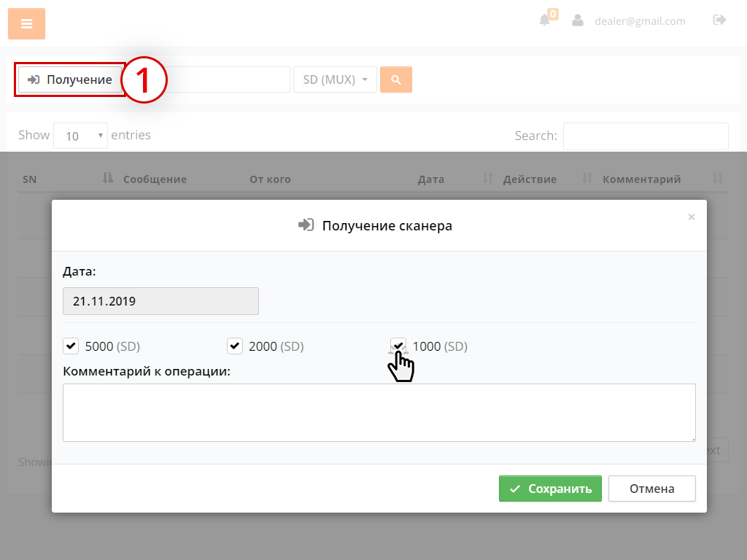Uncheck the 2000 (SD) checkbox

[x=235, y=346]
